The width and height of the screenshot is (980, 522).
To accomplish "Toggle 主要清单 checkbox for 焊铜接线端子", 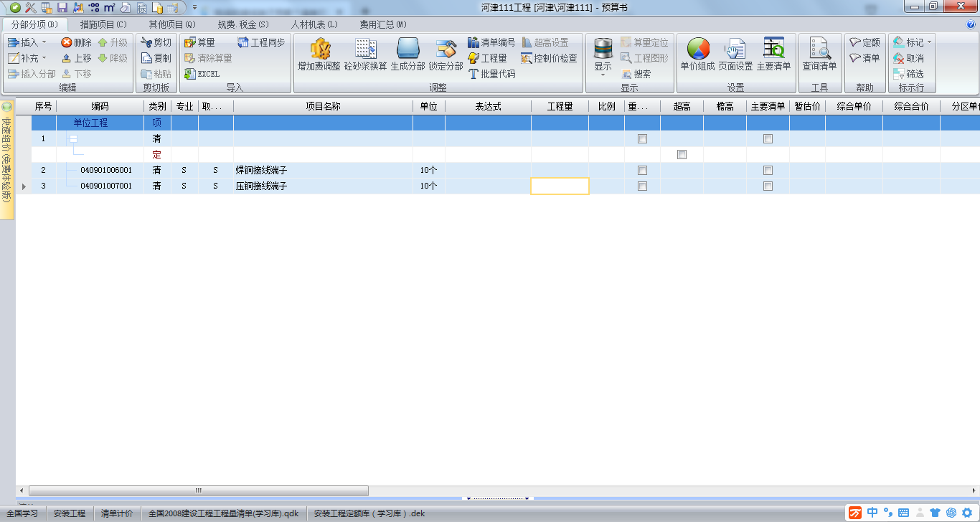I will click(x=768, y=171).
